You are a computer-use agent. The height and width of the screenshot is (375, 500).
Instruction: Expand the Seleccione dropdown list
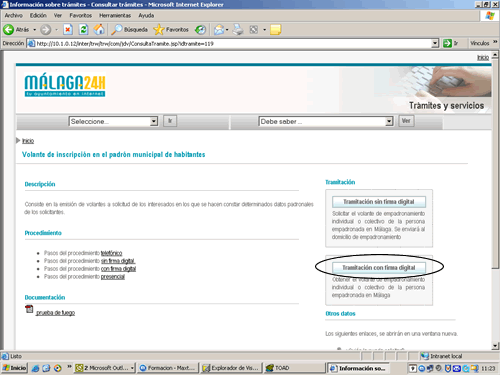click(154, 121)
